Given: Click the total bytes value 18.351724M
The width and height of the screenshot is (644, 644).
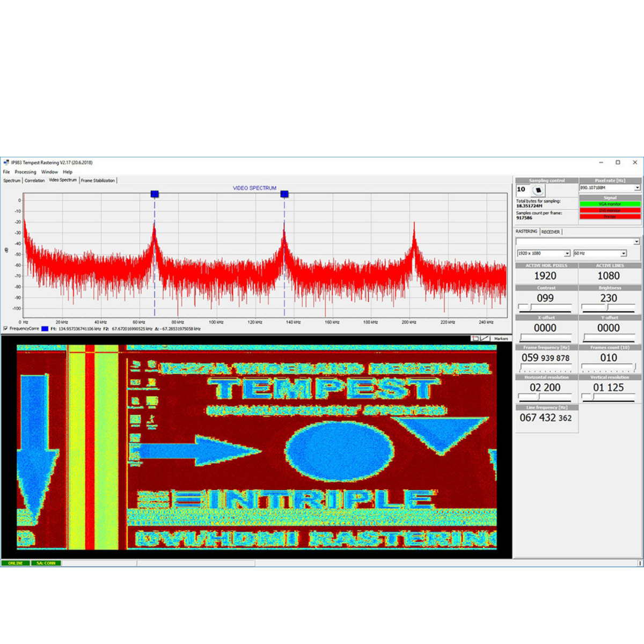Looking at the screenshot, I should (x=529, y=206).
